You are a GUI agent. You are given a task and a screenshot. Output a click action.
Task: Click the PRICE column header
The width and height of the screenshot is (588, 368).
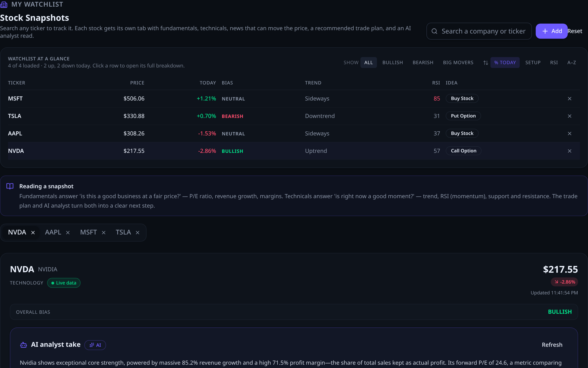click(x=137, y=83)
